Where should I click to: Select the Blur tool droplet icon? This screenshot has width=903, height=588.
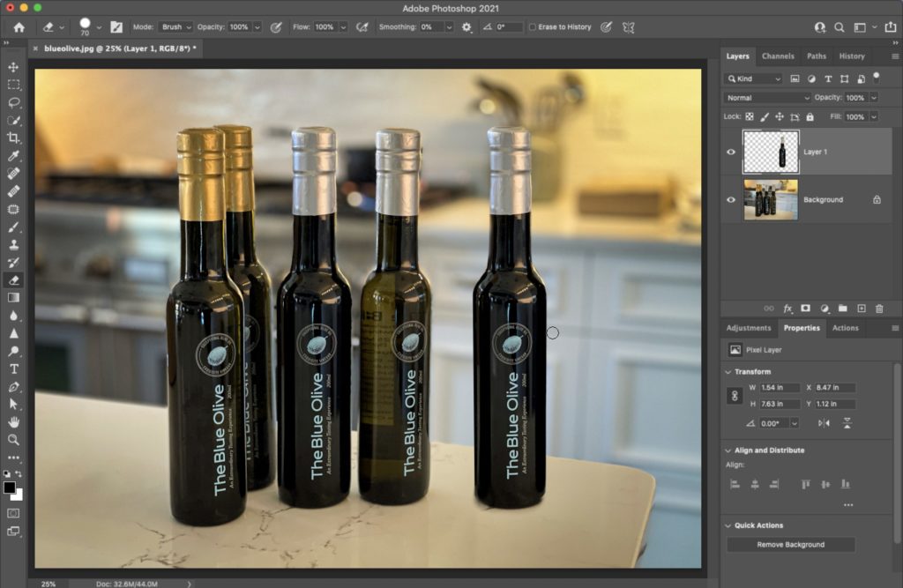[13, 316]
